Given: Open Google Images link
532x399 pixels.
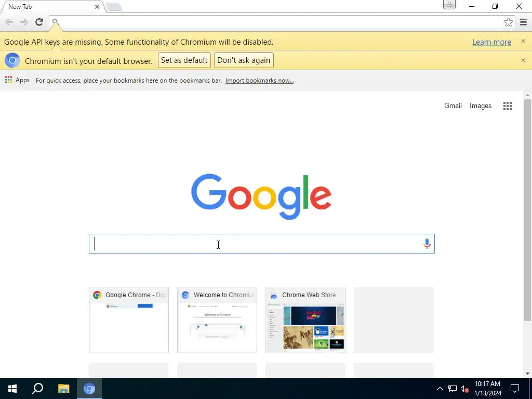Looking at the screenshot, I should pos(481,106).
